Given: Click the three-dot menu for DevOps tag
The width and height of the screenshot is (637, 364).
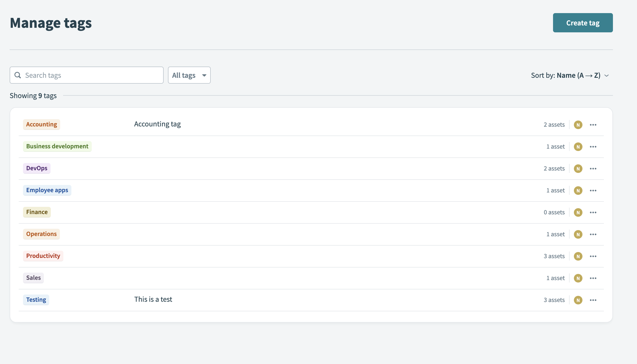Looking at the screenshot, I should click(x=593, y=168).
